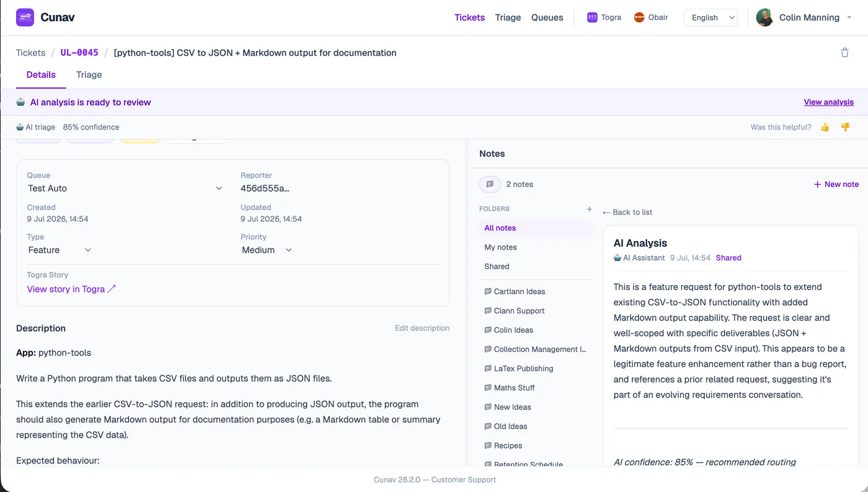Expand the Type dropdown set to Feature
This screenshot has height=492, width=868.
point(60,250)
